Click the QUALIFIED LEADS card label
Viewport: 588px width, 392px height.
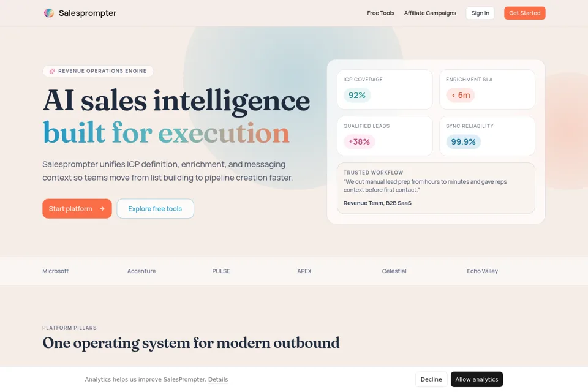click(366, 126)
